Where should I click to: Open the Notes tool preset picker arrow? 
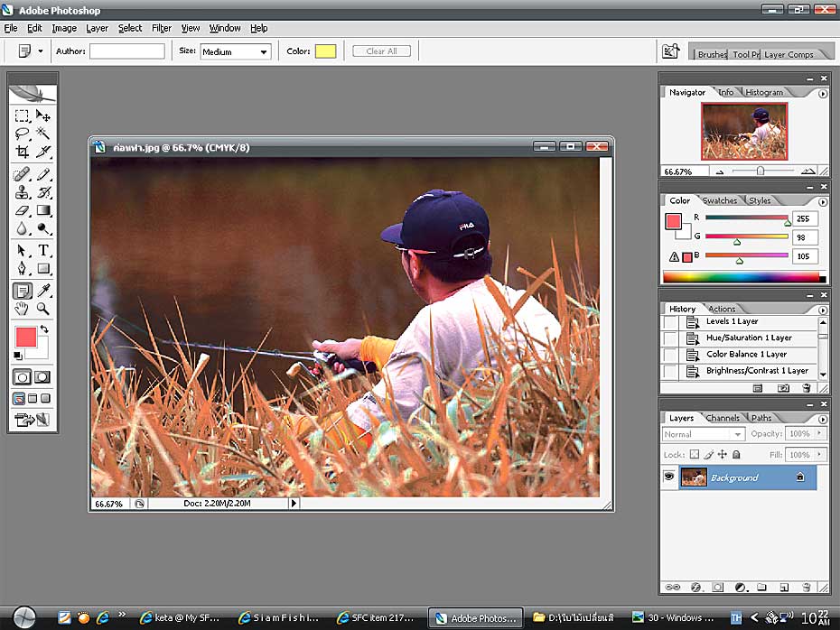[x=40, y=51]
